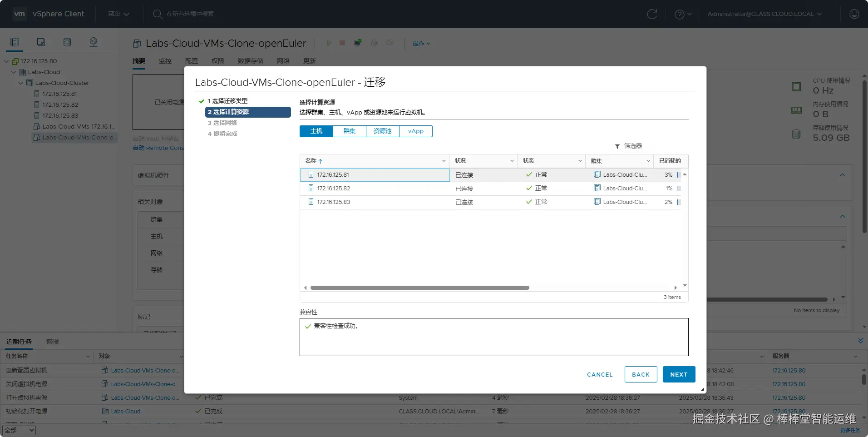868x437 pixels.
Task: Open the 名称 column dropdown arrow
Action: pos(444,161)
